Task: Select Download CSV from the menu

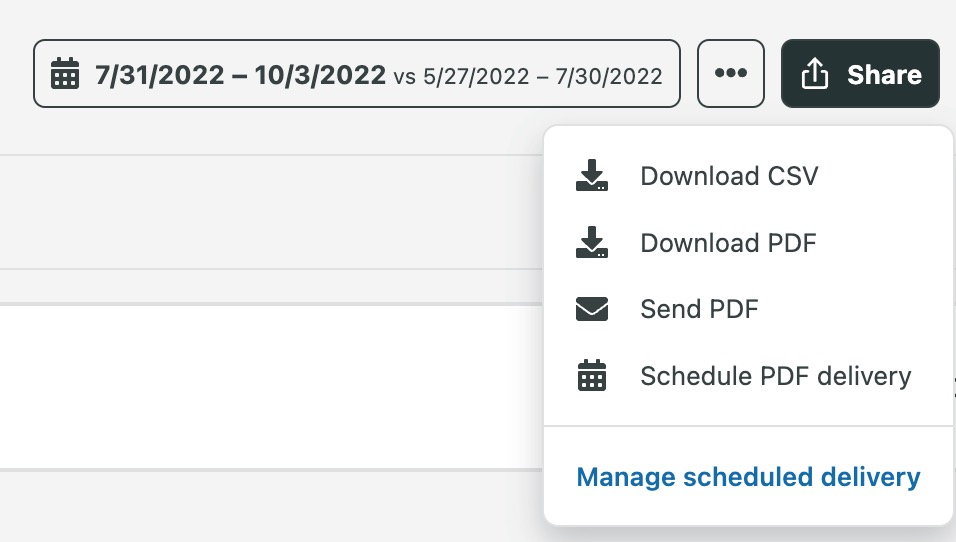Action: click(729, 176)
